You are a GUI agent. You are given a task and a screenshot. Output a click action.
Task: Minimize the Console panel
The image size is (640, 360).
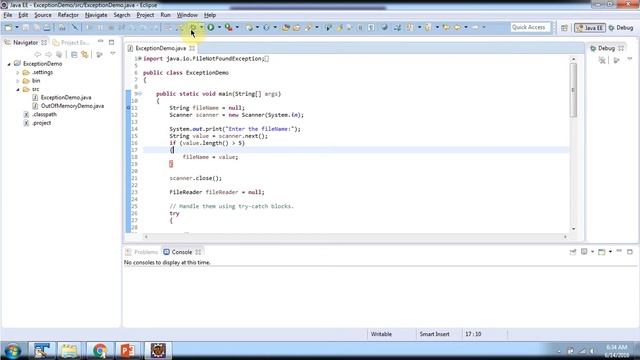pos(619,251)
